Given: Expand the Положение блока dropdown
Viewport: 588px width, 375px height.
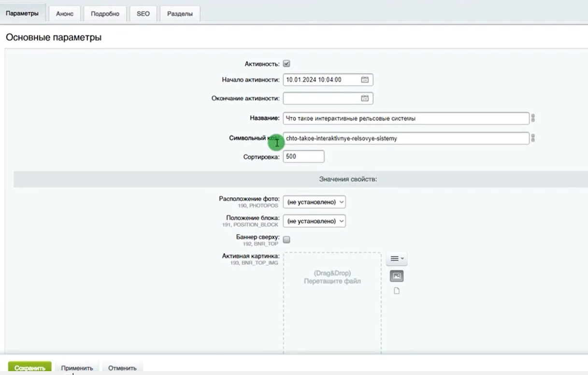Looking at the screenshot, I should point(315,221).
